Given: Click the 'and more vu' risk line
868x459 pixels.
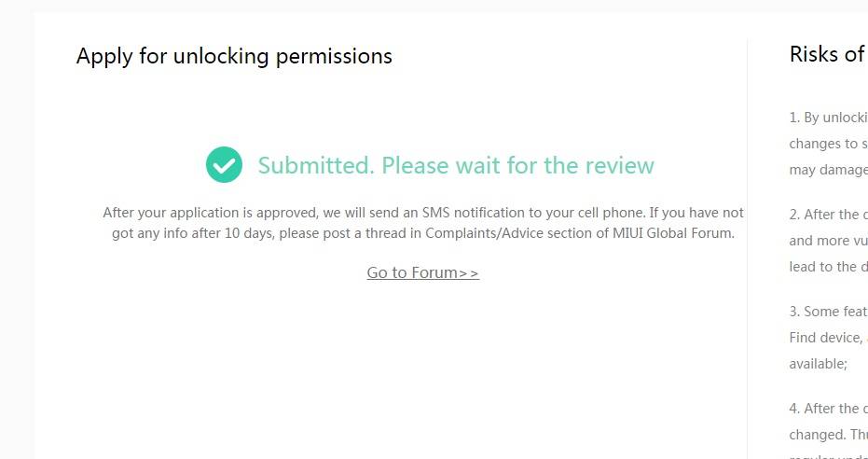Looking at the screenshot, I should pos(828,241).
